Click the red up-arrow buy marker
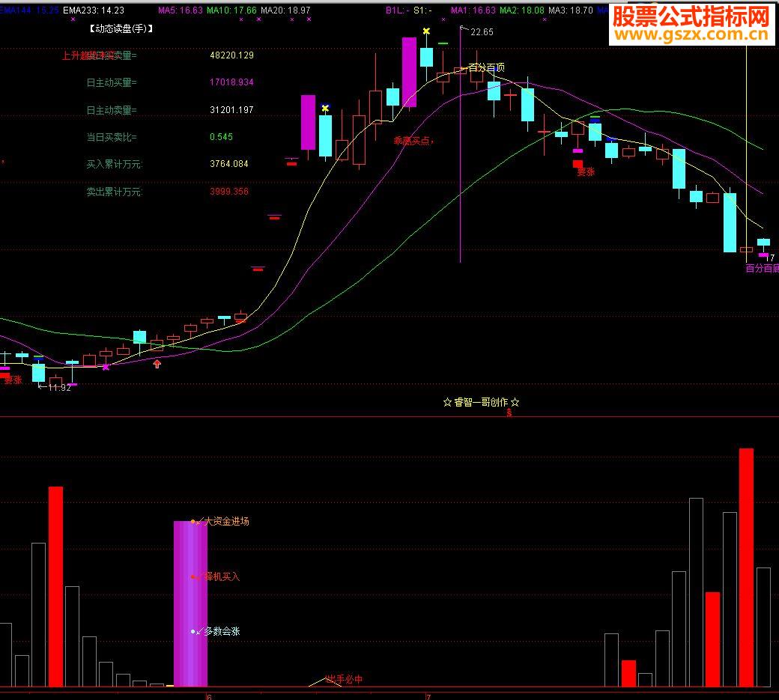 tap(157, 364)
